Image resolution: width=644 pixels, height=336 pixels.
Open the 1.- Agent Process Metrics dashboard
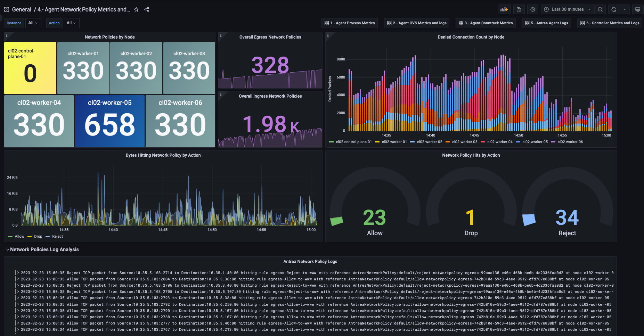point(349,23)
